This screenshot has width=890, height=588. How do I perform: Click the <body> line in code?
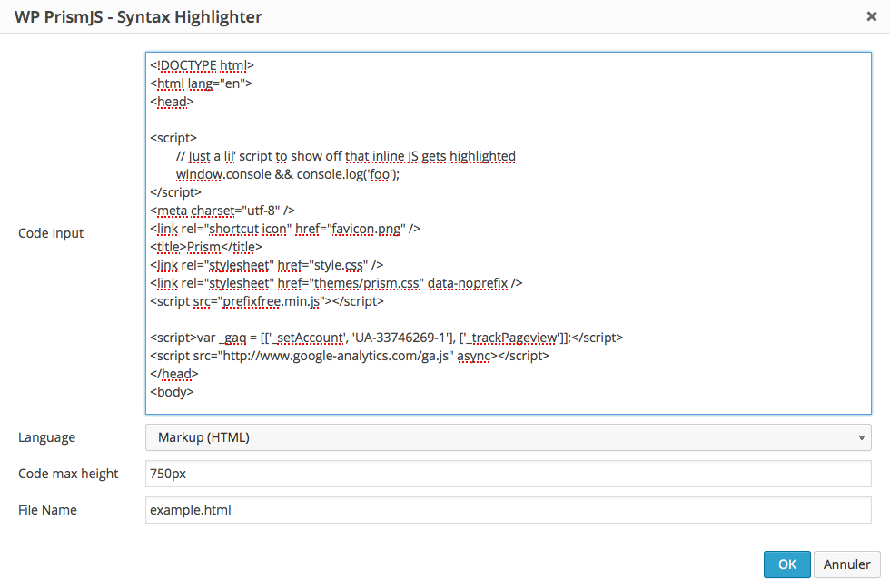172,392
